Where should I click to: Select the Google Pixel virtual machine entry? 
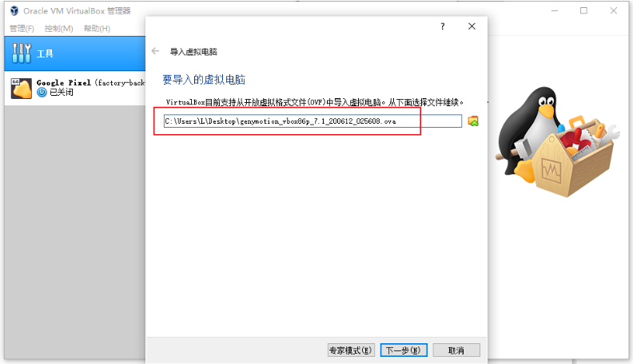coord(75,89)
